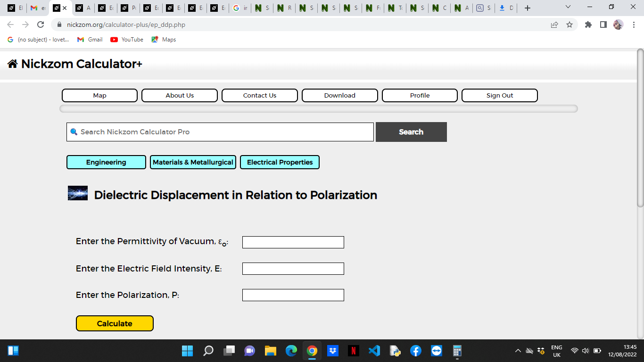The image size is (644, 362).
Task: Open ENG UK language switcher
Action: pyautogui.click(x=557, y=351)
